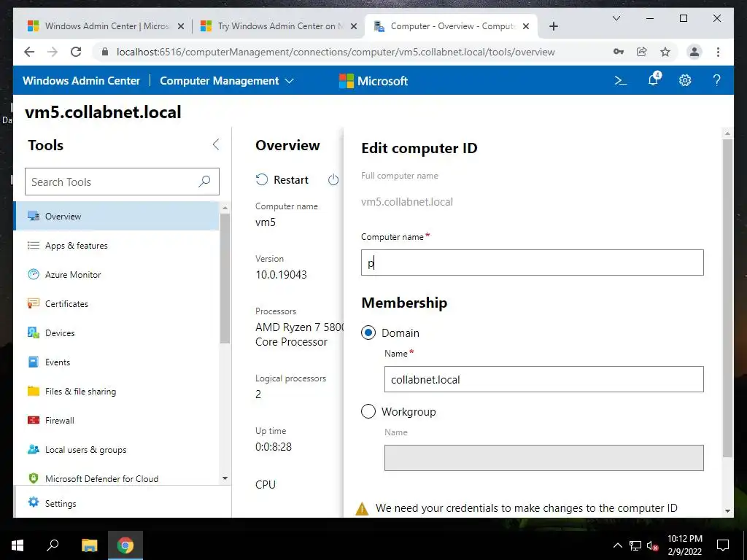Open the tab search chevron in Chrome

pos(616,18)
